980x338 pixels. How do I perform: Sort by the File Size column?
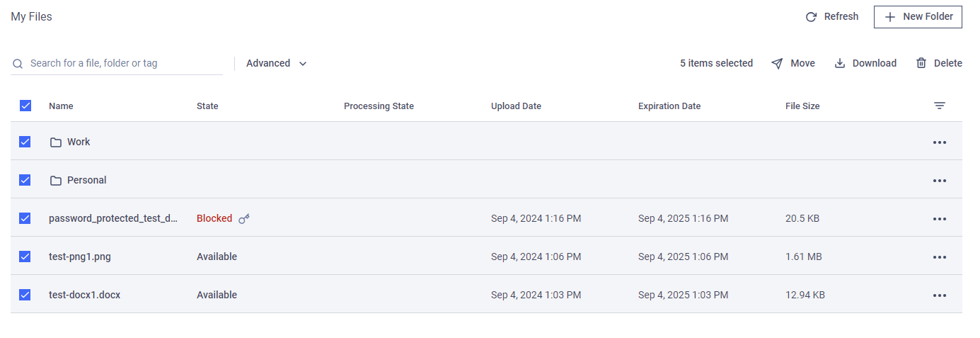pyautogui.click(x=802, y=106)
